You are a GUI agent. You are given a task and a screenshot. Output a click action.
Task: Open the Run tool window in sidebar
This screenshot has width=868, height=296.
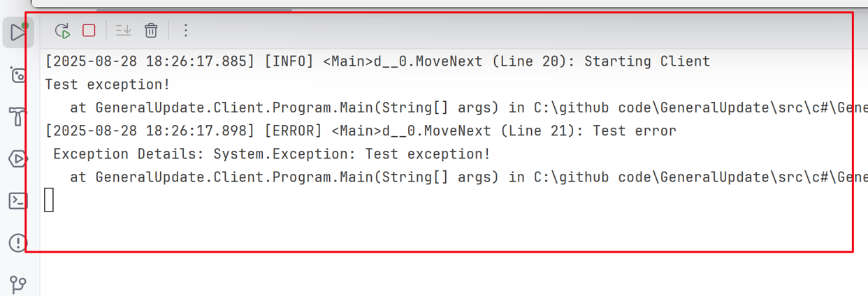pos(18,31)
